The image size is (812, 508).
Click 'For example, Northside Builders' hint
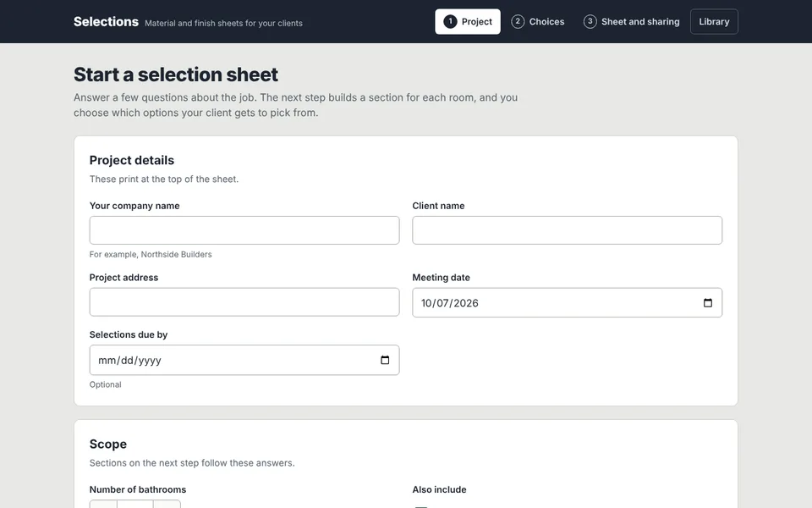click(x=151, y=255)
